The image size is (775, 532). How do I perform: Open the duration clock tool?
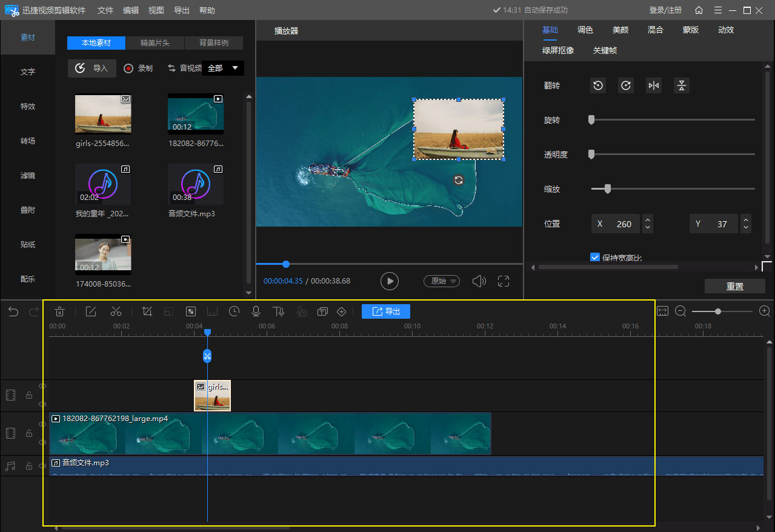234,311
